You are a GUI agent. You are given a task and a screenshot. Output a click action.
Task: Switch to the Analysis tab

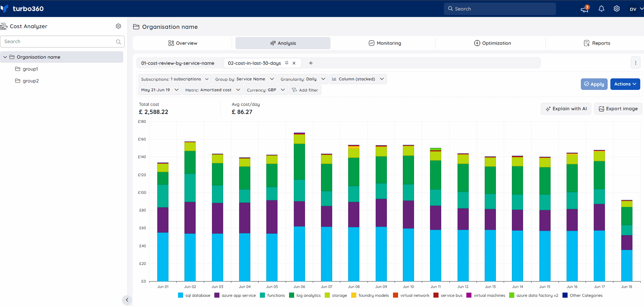tap(283, 43)
